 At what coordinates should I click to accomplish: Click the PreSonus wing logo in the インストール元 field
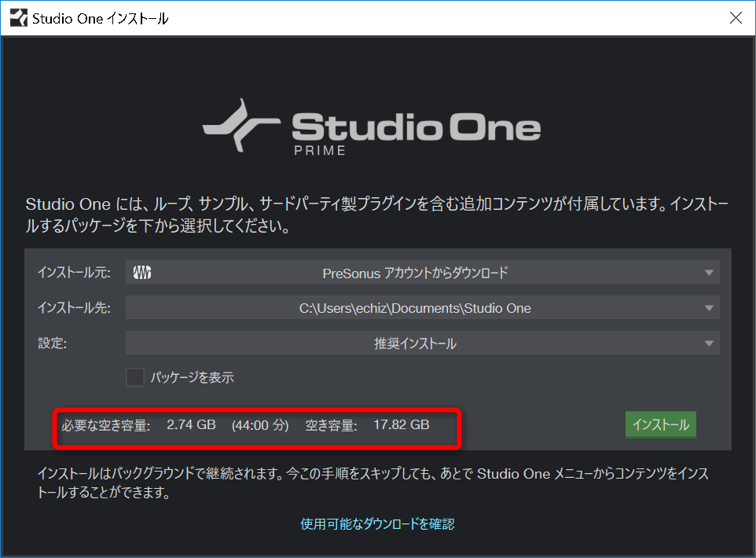(141, 272)
